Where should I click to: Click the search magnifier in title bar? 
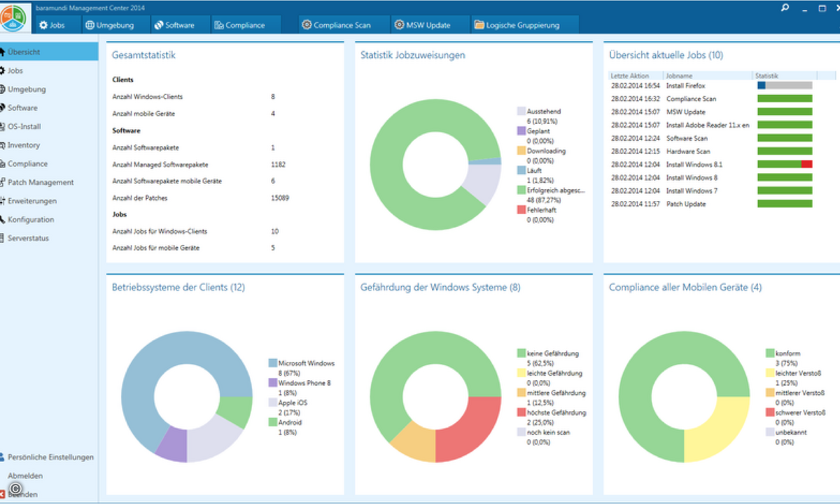pos(785,8)
